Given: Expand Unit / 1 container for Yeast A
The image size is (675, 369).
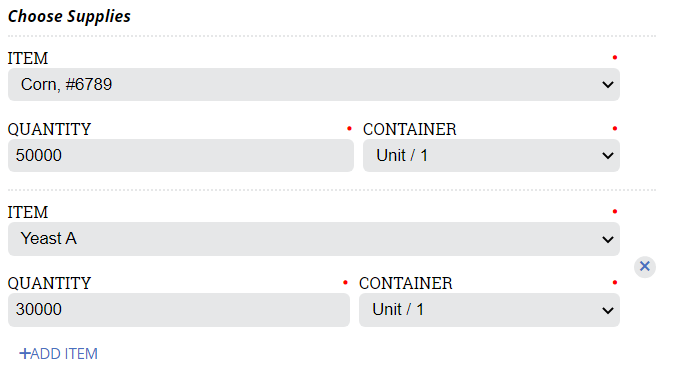Looking at the screenshot, I should 489,310.
